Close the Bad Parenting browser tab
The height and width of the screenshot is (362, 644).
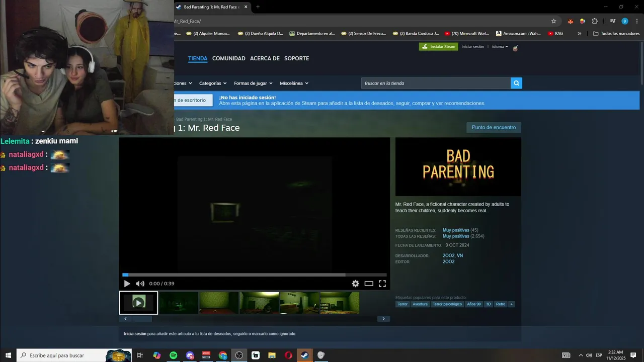(246, 7)
